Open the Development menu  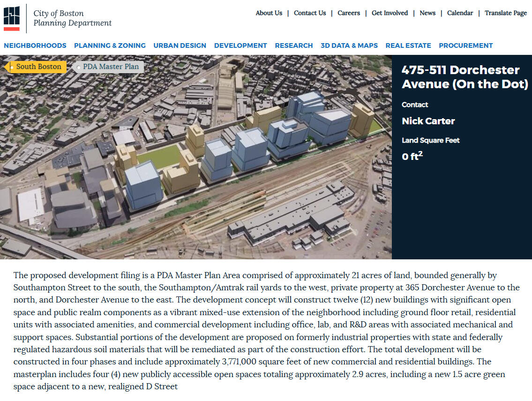240,45
